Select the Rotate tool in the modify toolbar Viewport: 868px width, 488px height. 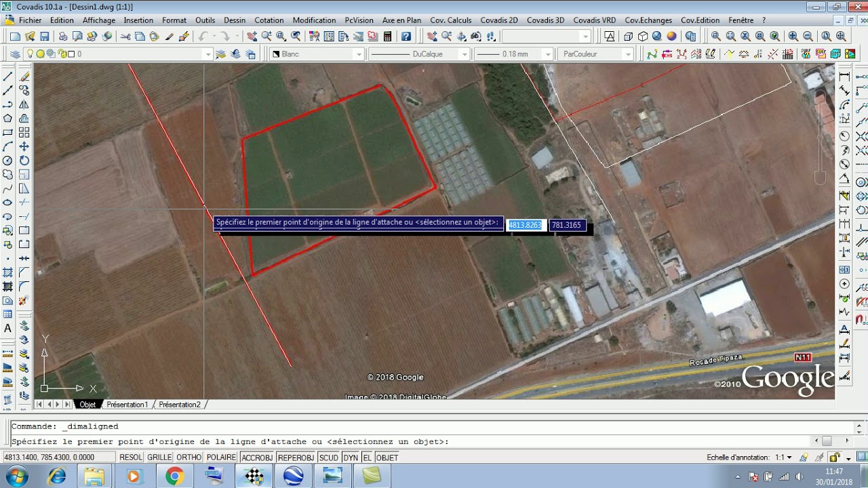pyautogui.click(x=24, y=161)
